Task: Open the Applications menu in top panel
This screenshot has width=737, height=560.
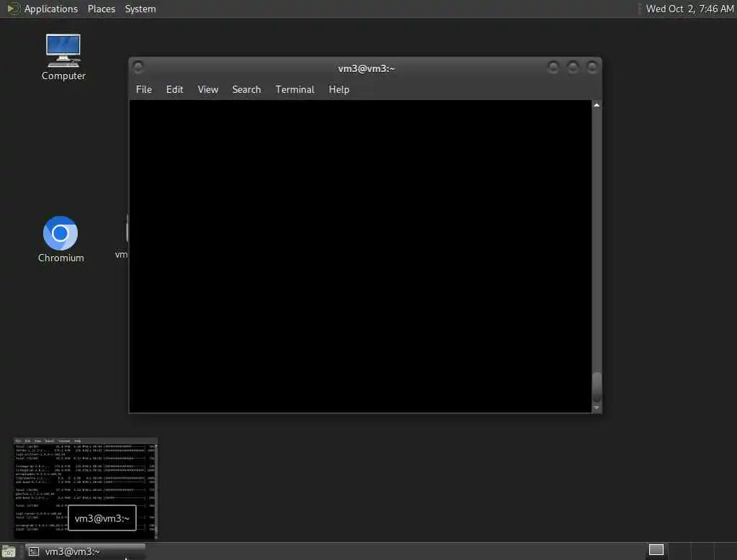Action: [51, 9]
